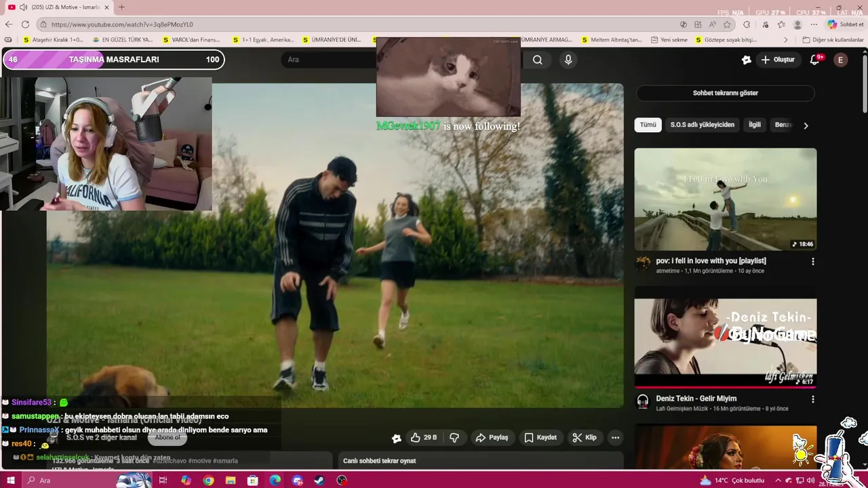Like the video with thumbs up 29 B
Screen dimensions: 868x488
tap(423, 438)
